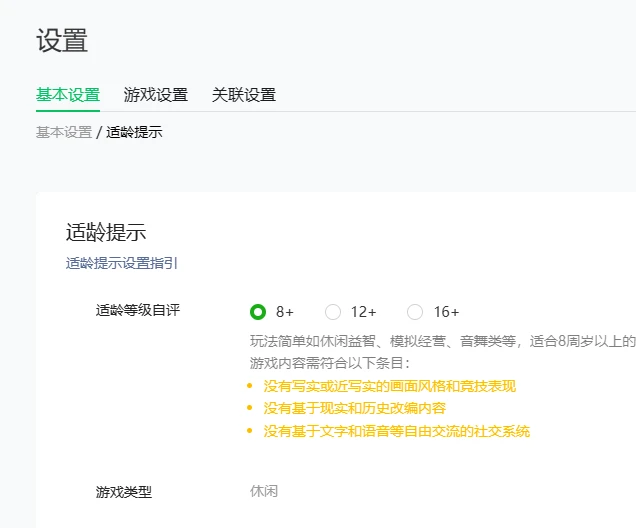This screenshot has height=528, width=636.
Task: Select the 8+ age rating radio button
Action: point(258,312)
